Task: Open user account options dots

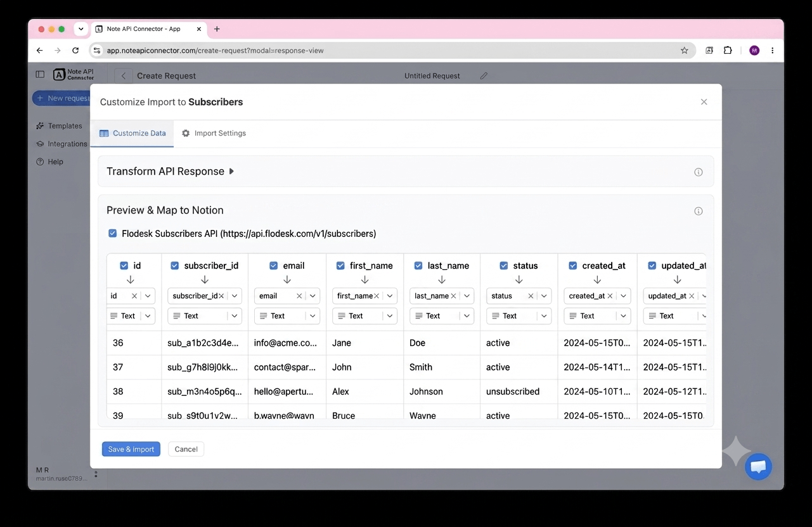Action: point(96,474)
